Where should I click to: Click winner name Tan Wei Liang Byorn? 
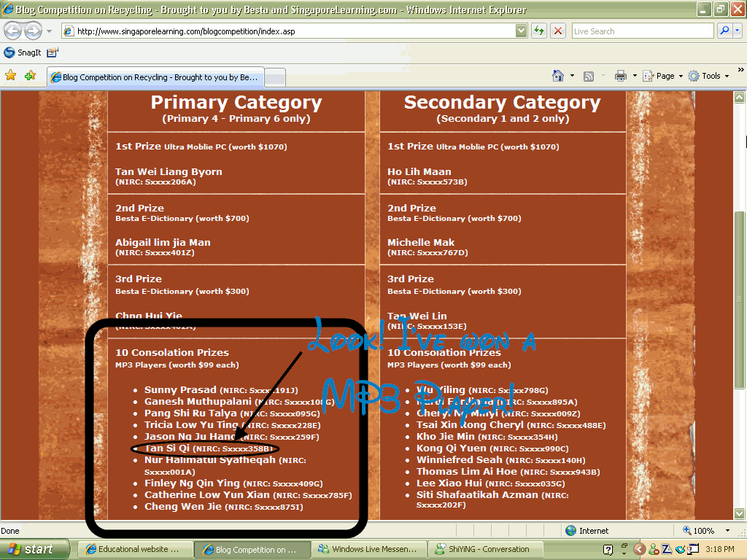[x=169, y=171]
